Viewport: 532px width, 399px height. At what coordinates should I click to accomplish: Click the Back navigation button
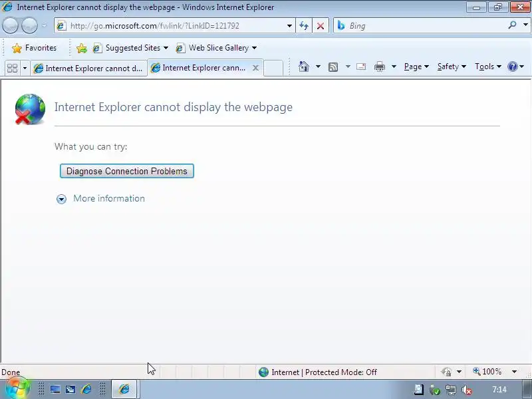coord(10,25)
